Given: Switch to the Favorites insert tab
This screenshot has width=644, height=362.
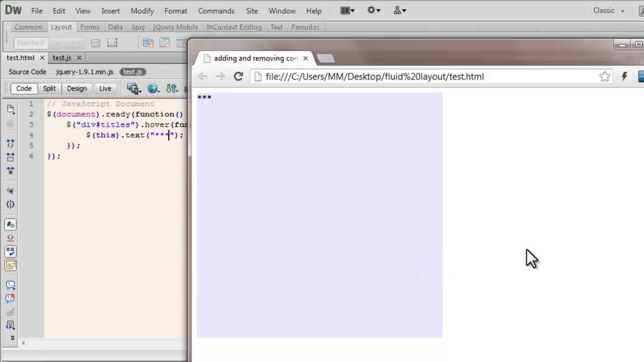Looking at the screenshot, I should [305, 27].
